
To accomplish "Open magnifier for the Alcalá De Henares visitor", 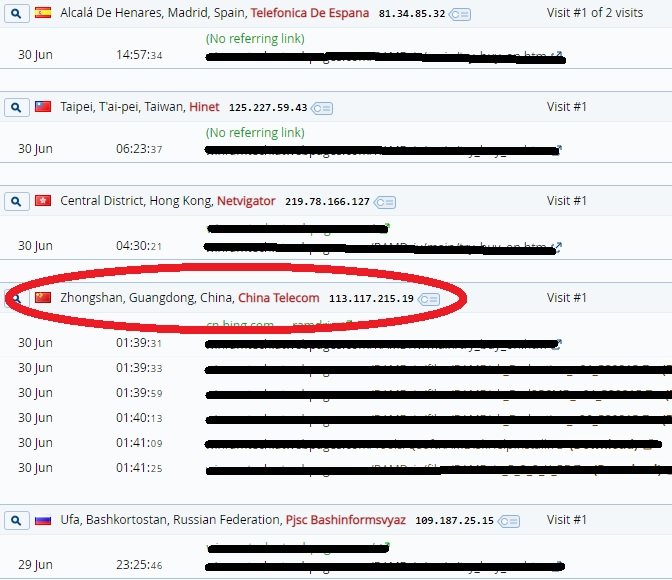I will tap(16, 13).
